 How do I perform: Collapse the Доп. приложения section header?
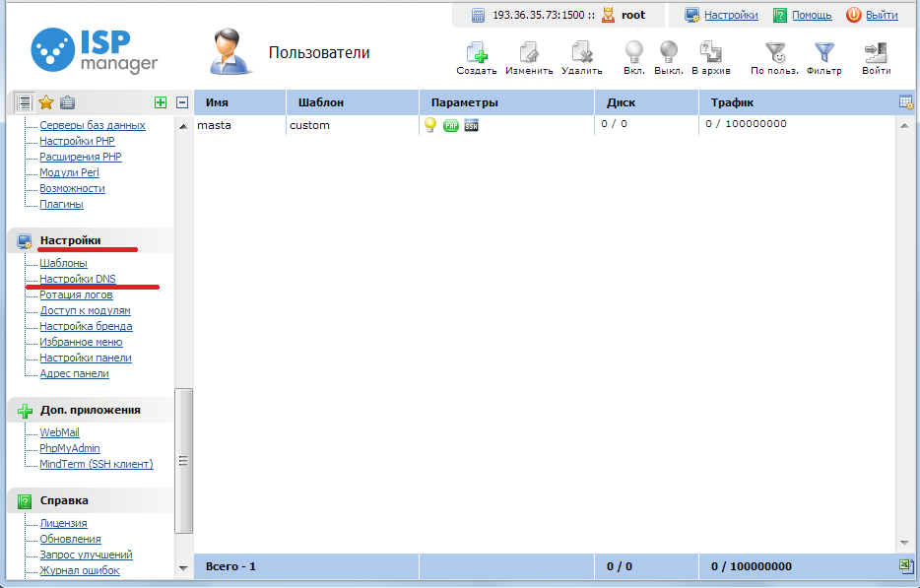click(x=90, y=410)
